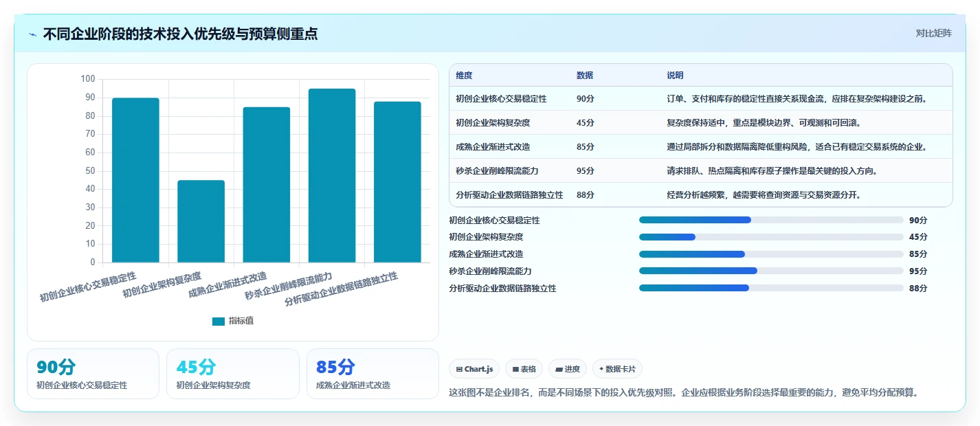
Task: Click x-axis label 分析驱动企业数据链路独立性
Action: [342, 289]
